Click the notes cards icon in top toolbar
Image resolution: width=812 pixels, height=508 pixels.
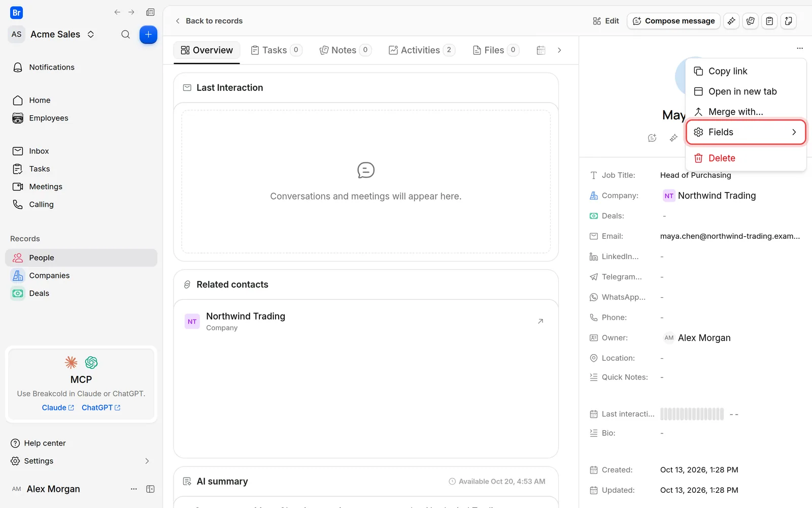click(751, 21)
